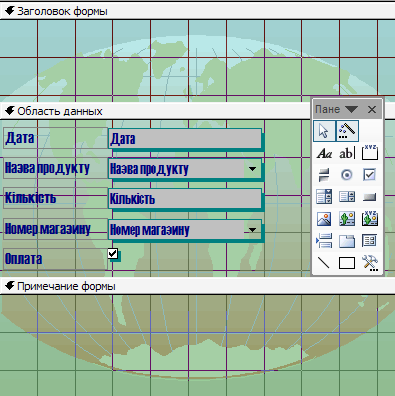Select the Кількість text box field

tap(185, 199)
